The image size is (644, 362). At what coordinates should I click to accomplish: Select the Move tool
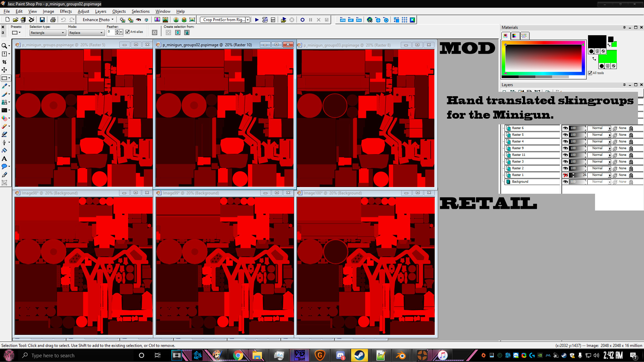pos(5,70)
